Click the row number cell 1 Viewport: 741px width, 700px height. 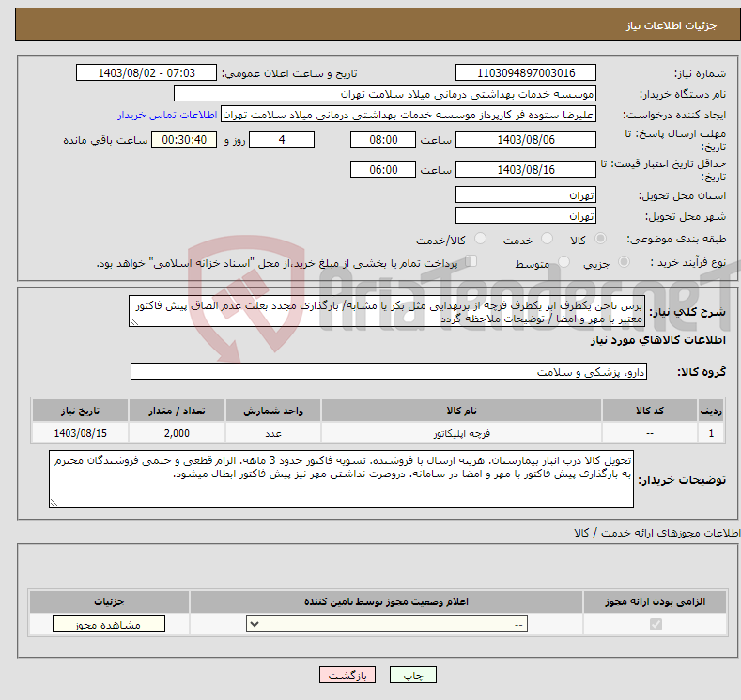pyautogui.click(x=711, y=433)
